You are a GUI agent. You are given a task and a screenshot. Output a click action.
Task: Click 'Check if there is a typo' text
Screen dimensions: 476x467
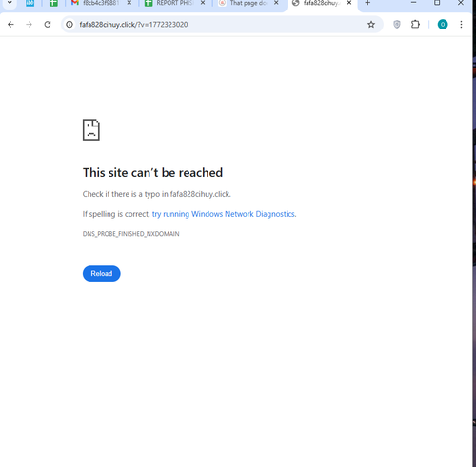point(157,194)
